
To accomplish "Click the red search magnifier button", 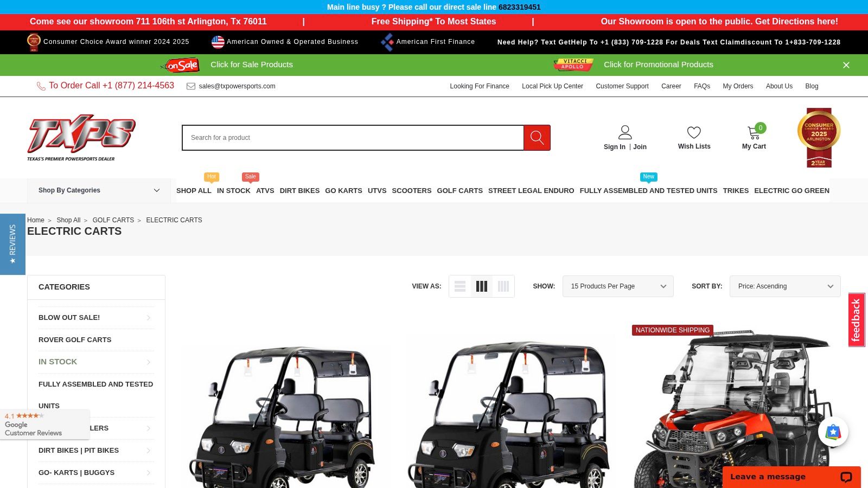I will (537, 138).
